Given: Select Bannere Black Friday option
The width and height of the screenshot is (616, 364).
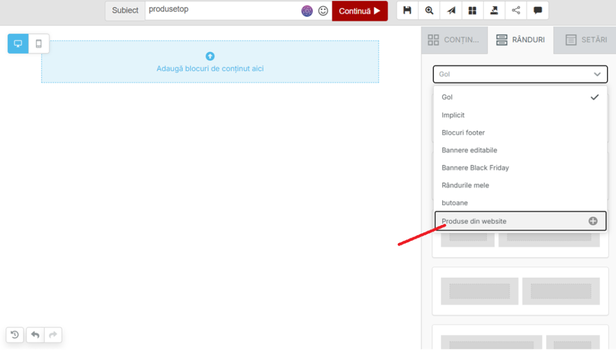Looking at the screenshot, I should coord(475,167).
